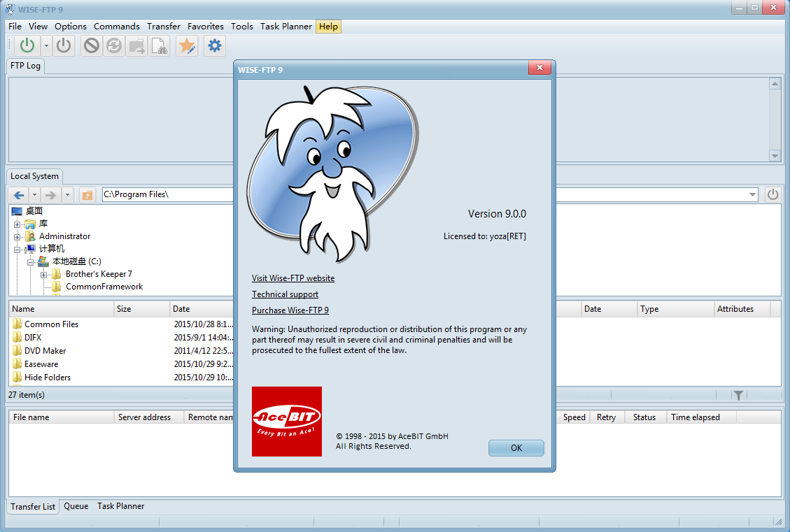The image size is (790, 532).
Task: Switch to the Queue tab
Action: pos(76,506)
